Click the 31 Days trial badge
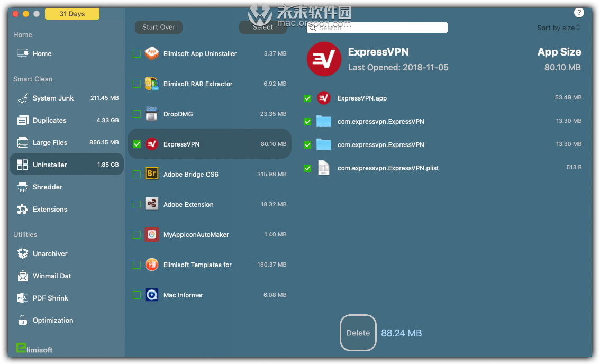The image size is (600, 364). point(72,14)
